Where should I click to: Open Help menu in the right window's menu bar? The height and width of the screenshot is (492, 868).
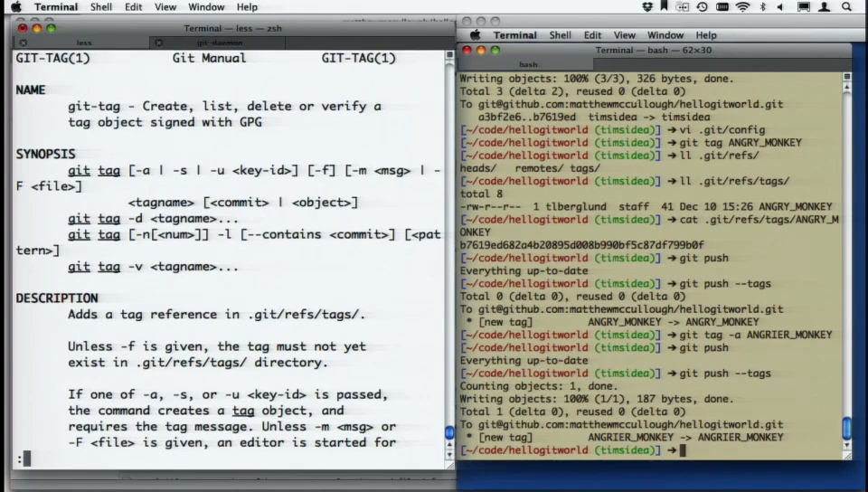coord(706,35)
